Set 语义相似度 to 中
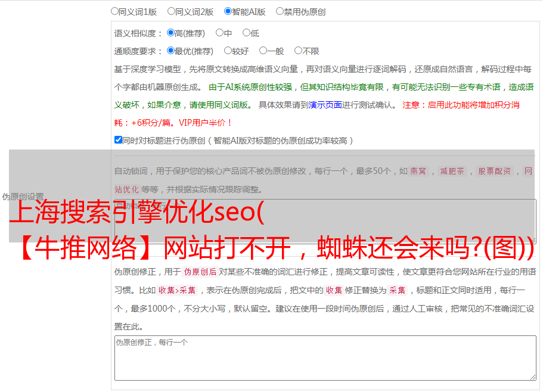 click(x=219, y=33)
